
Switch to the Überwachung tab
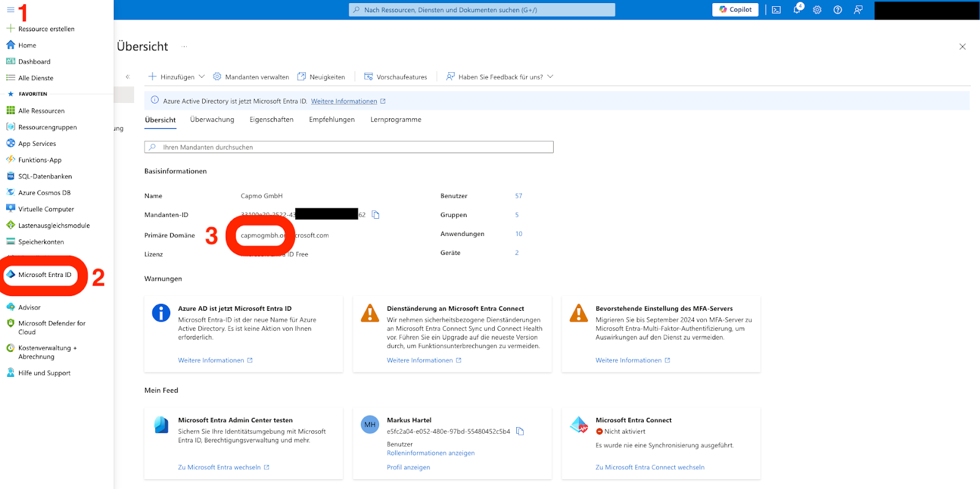pyautogui.click(x=212, y=119)
